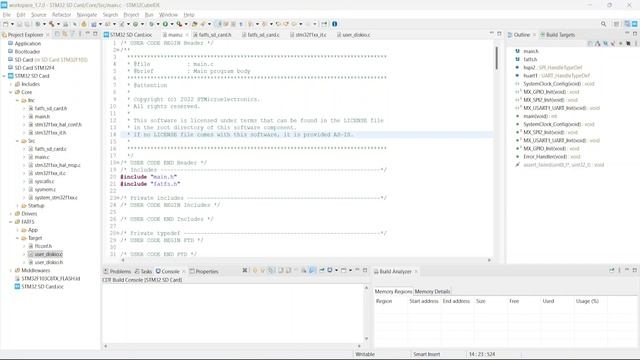Open the magnifier search icon at top right
The image size is (640, 360).
click(603, 24)
